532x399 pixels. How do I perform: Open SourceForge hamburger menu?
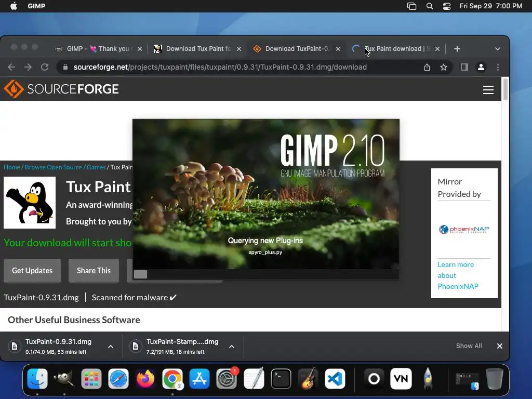(488, 89)
